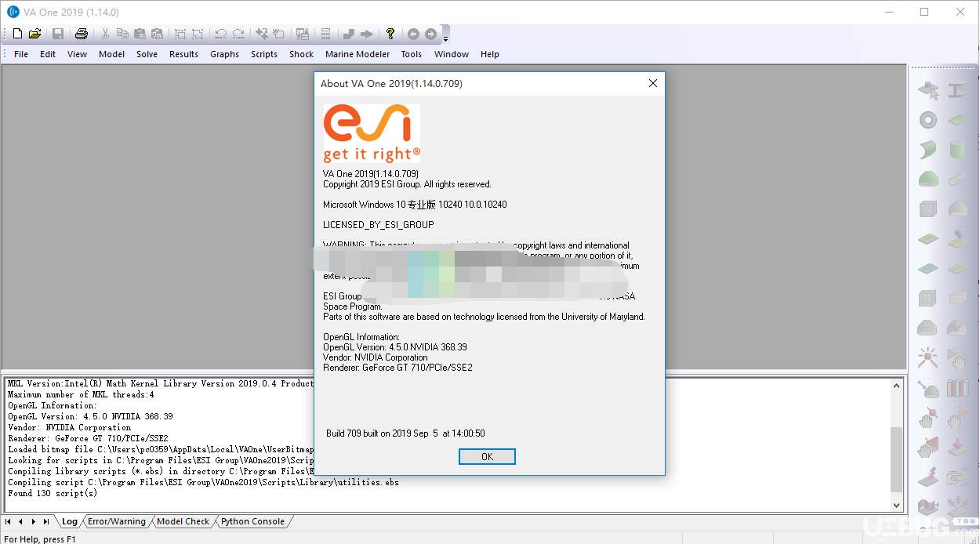Image resolution: width=980 pixels, height=544 pixels.
Task: Open the Scripts menu
Action: click(264, 54)
